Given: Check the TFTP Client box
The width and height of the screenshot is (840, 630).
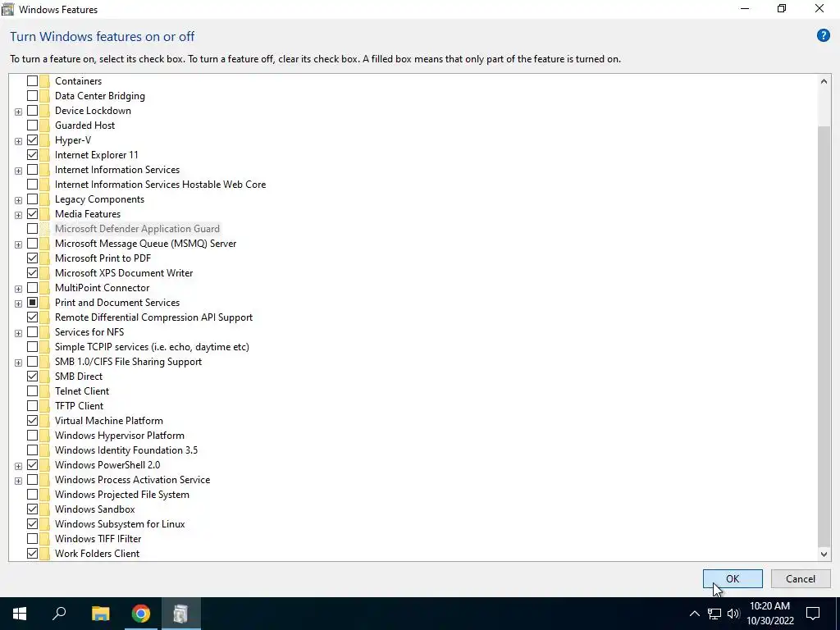Looking at the screenshot, I should (32, 406).
